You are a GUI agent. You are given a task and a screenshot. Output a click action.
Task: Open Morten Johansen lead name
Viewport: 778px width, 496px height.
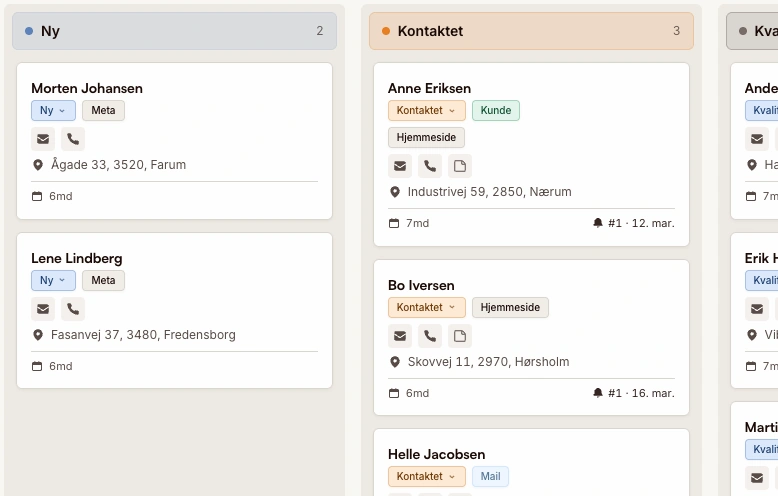tap(87, 89)
